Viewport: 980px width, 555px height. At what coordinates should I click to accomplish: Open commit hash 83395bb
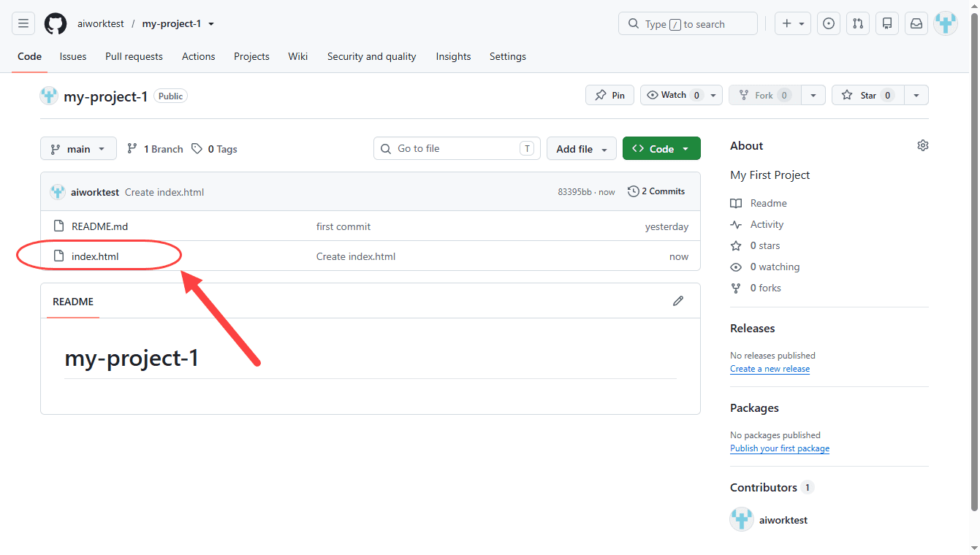point(574,192)
